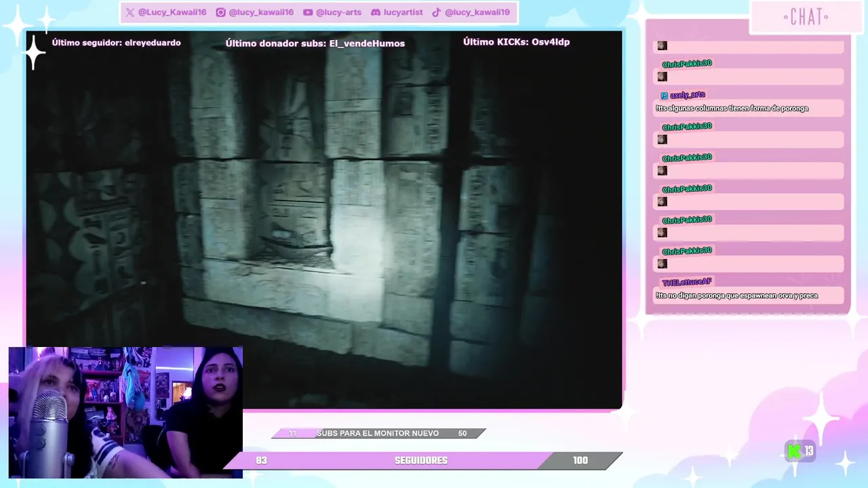Click the viewer count 13 next to Kick

tap(809, 451)
